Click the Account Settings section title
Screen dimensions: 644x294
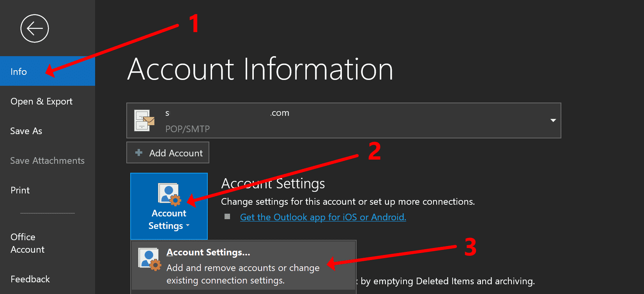(x=273, y=183)
